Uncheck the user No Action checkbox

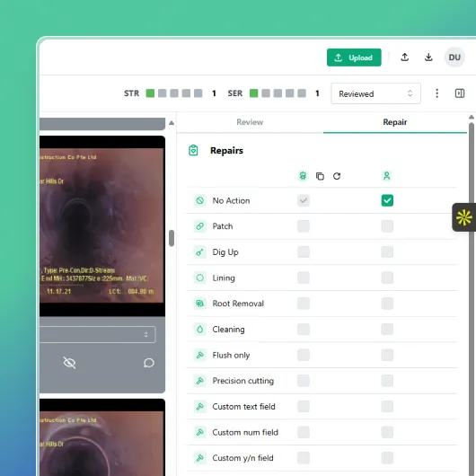pyautogui.click(x=387, y=200)
